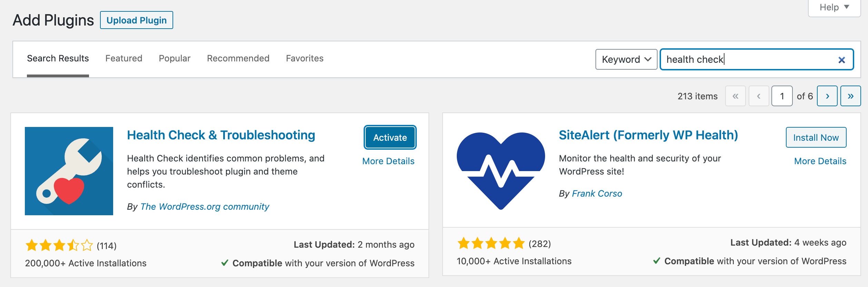Click Health Check plugin description text

coord(226,171)
